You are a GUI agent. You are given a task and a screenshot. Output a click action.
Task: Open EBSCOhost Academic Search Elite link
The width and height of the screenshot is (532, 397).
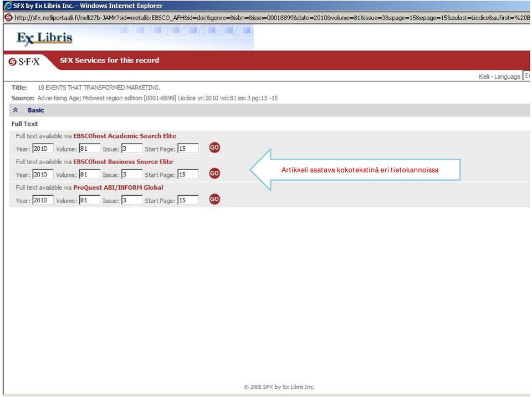(x=125, y=136)
